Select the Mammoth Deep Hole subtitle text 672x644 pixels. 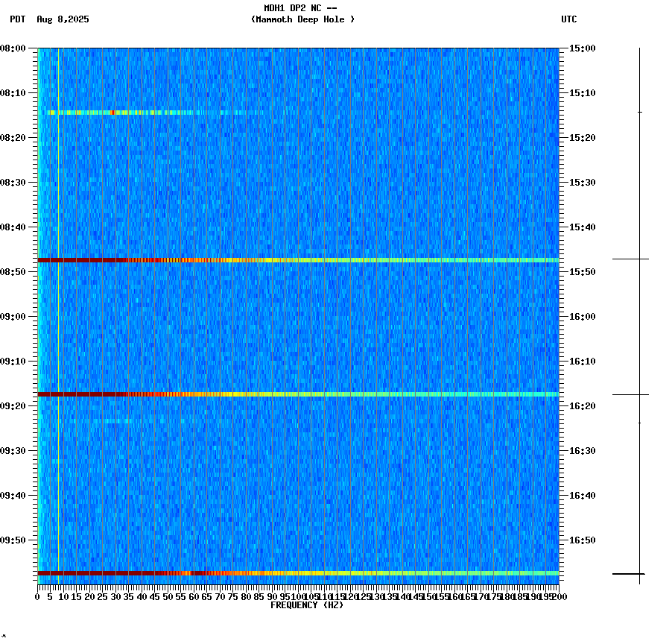pyautogui.click(x=302, y=20)
